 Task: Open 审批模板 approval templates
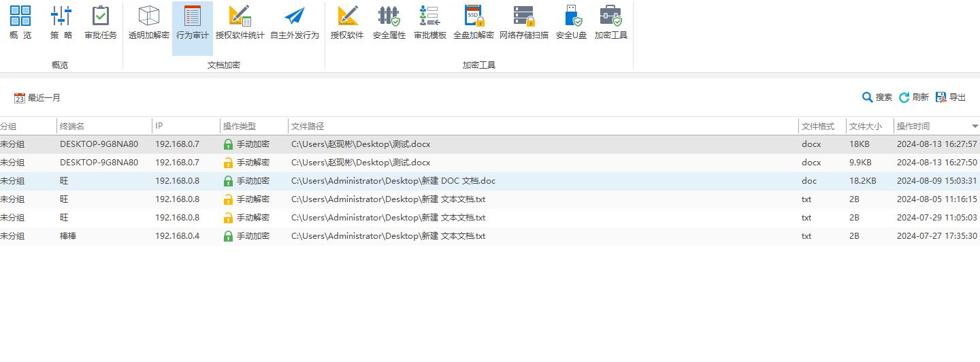point(430,22)
